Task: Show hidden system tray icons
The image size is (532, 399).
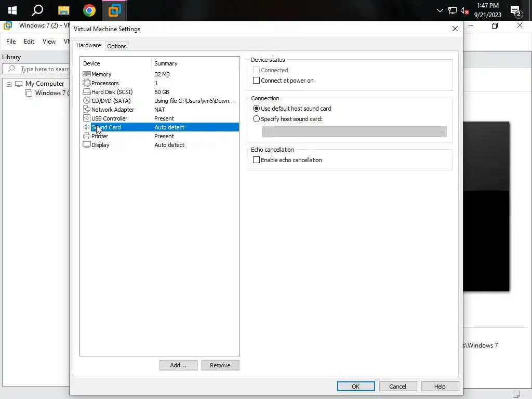Action: pyautogui.click(x=440, y=10)
